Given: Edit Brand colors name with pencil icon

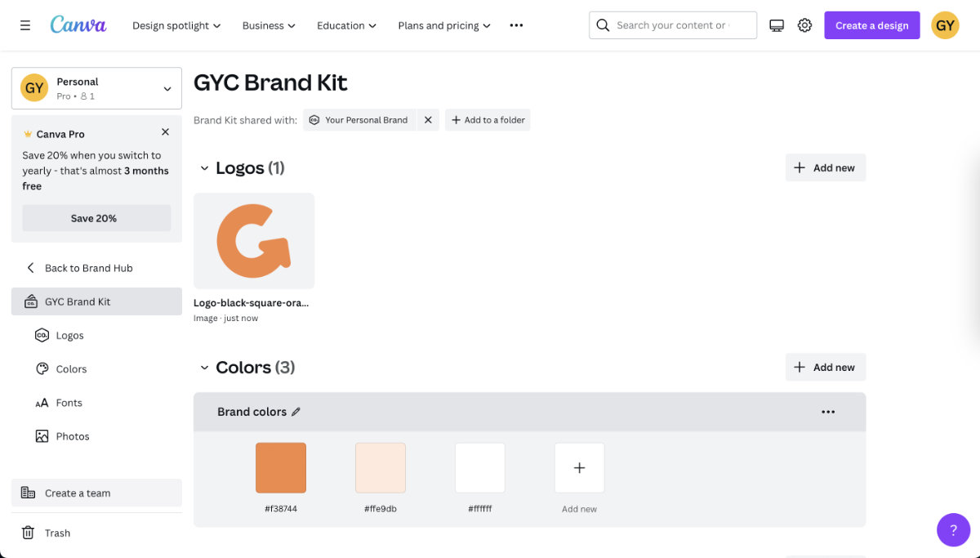Looking at the screenshot, I should click(x=296, y=412).
